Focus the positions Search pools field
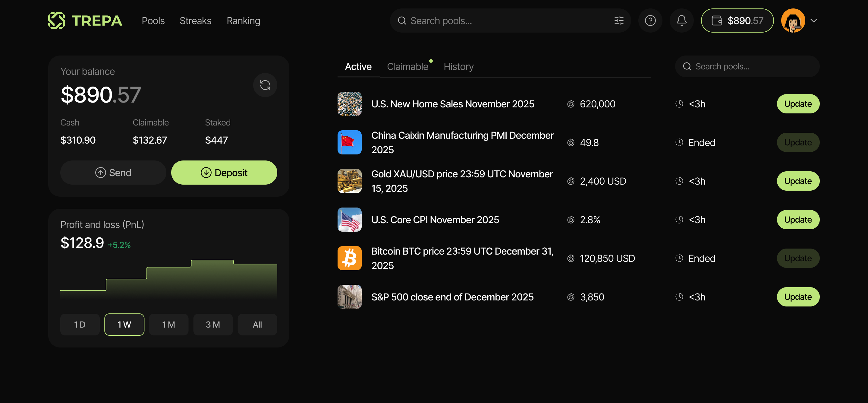This screenshot has width=868, height=403. tap(751, 66)
